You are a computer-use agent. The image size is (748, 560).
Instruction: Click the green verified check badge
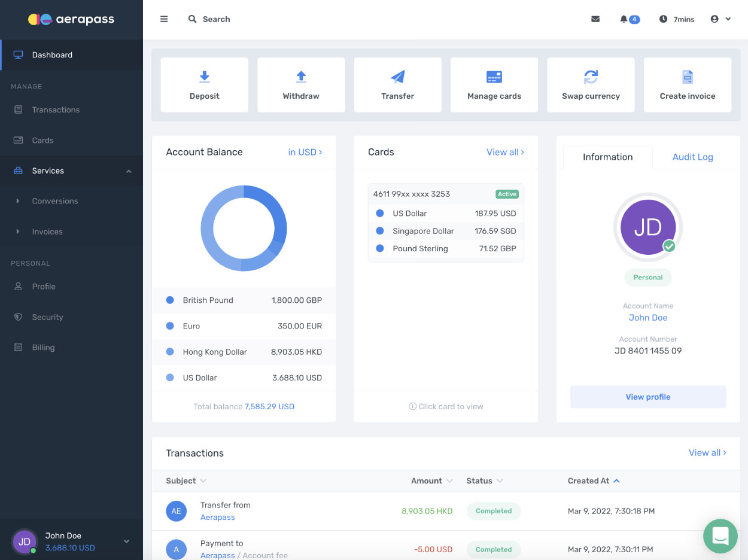(x=669, y=246)
